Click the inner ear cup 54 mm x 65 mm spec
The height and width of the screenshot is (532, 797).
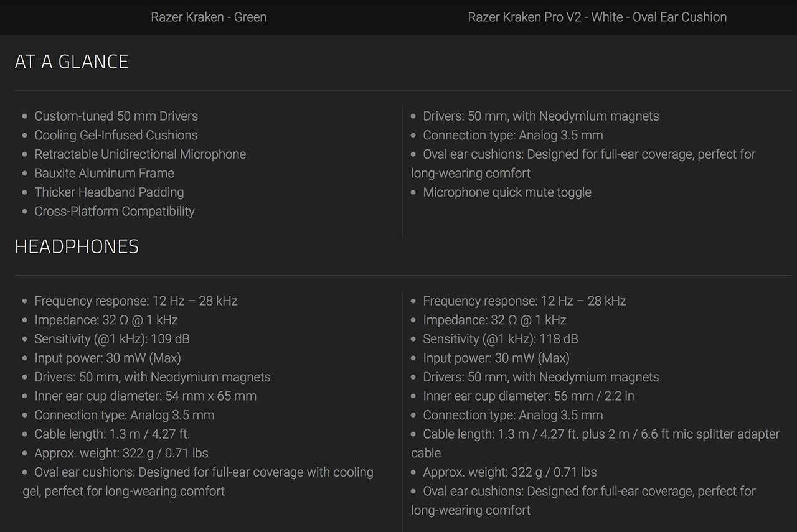[x=145, y=396]
